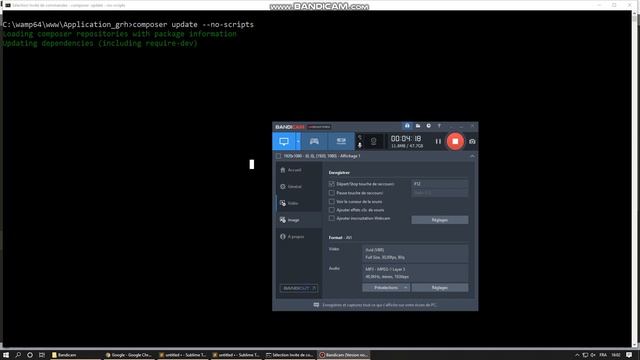Switch to HDMI device recording mode
Viewport: 640px width, 360px height.
pyautogui.click(x=341, y=141)
